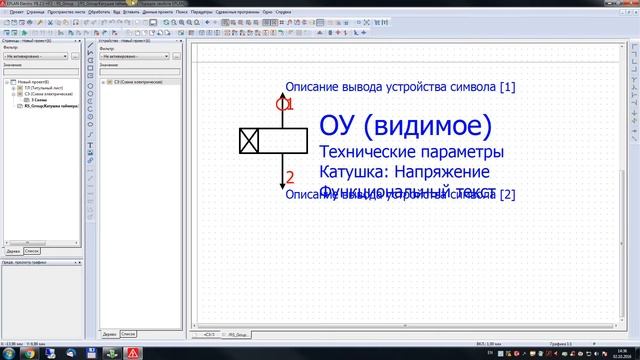This screenshot has height=360, width=640.
Task: Switch Pages navigator to Список tab
Action: (x=31, y=251)
